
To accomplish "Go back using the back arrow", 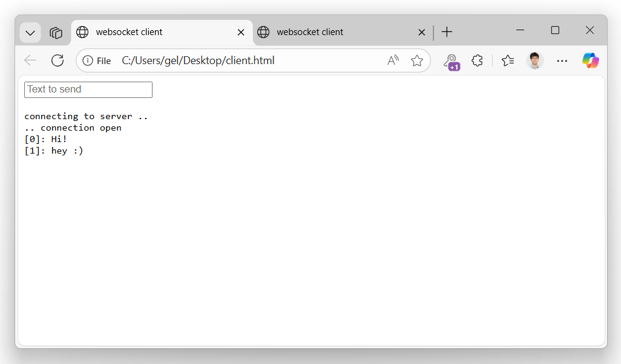I will click(30, 60).
